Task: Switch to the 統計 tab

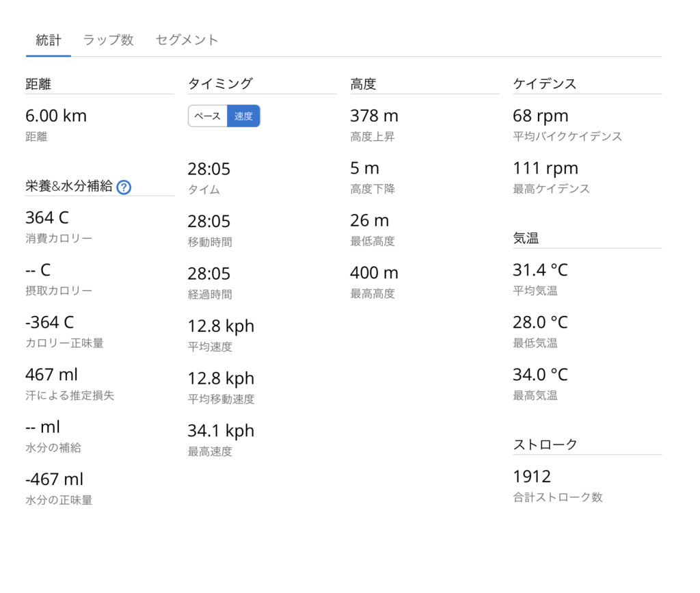Action: [48, 40]
